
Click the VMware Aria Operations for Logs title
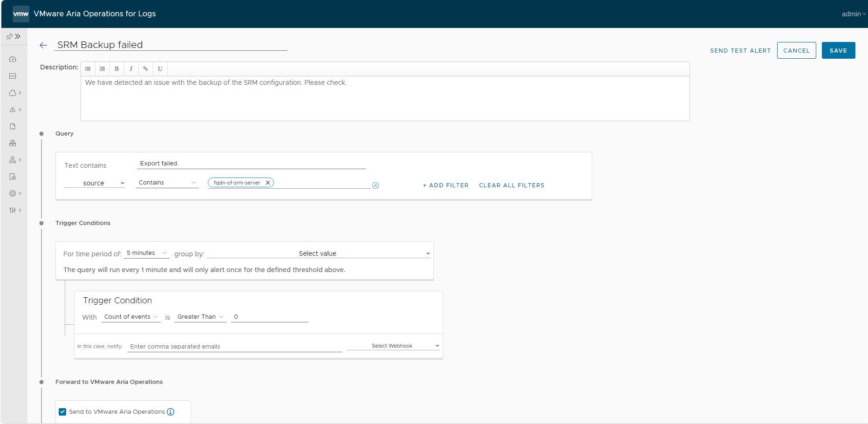point(95,14)
